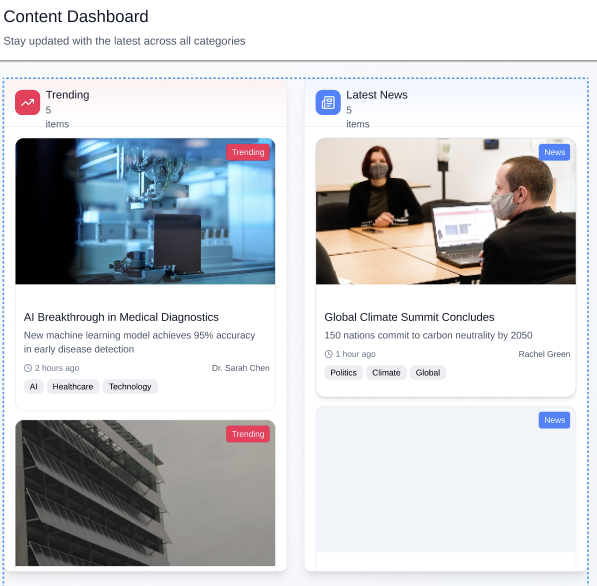
Task: Click News badge on the empty card
Action: click(554, 420)
